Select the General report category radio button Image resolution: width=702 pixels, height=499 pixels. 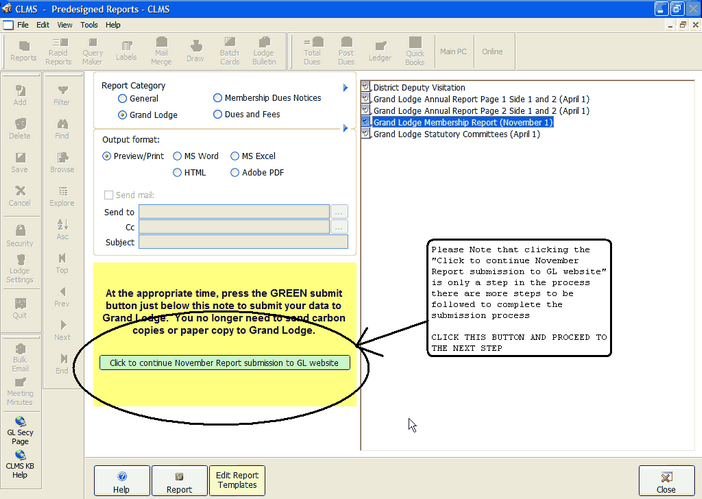[x=123, y=99]
